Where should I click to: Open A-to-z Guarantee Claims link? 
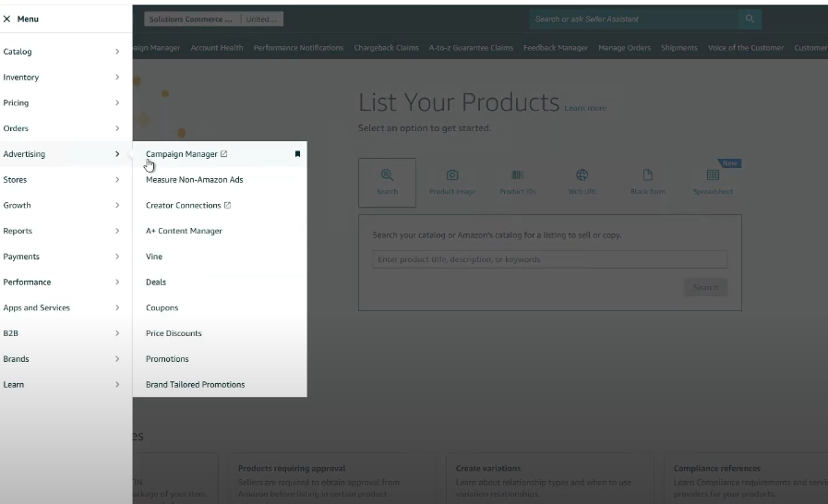[x=471, y=48]
